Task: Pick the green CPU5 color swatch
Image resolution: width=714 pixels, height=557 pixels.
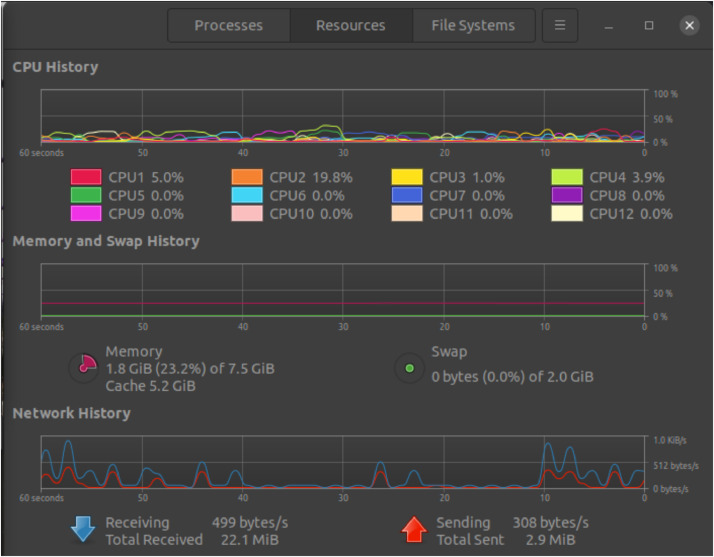Action: coord(86,195)
